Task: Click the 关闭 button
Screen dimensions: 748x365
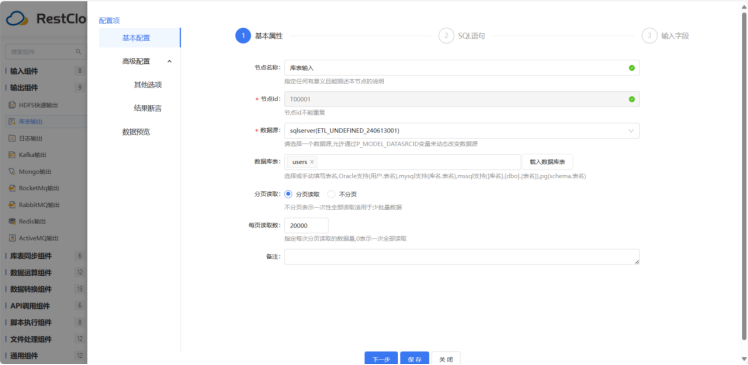Action: coord(446,359)
